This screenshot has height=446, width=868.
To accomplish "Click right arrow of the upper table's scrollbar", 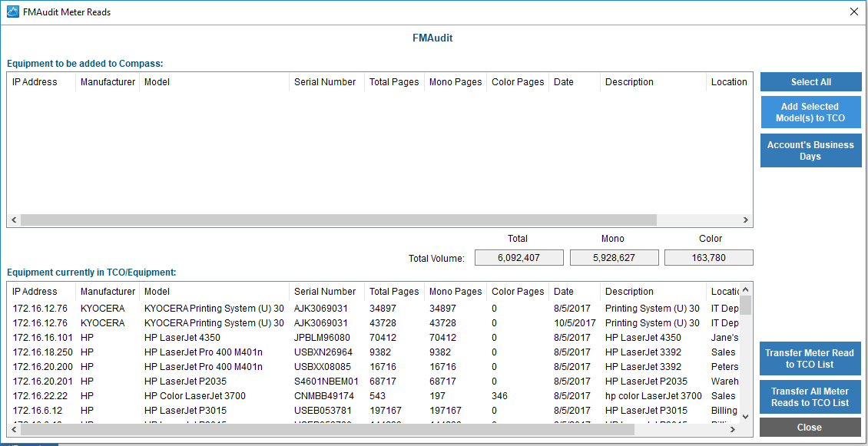I will coord(746,220).
